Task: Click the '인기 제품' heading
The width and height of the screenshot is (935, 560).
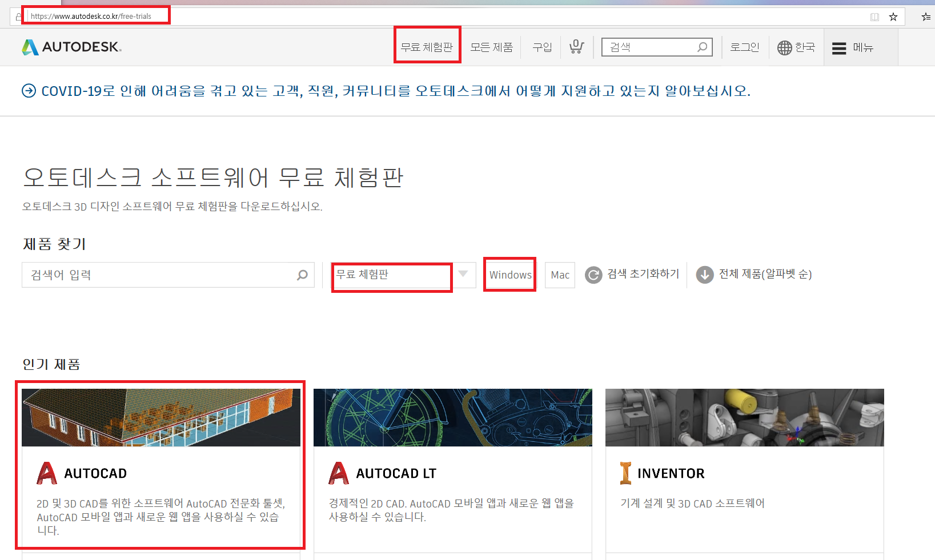Action: point(51,364)
